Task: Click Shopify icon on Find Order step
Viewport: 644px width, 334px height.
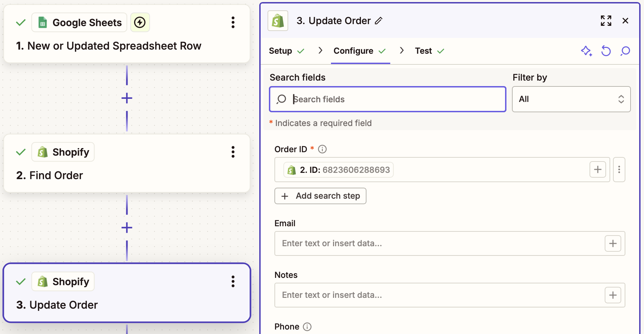Action: (x=43, y=152)
